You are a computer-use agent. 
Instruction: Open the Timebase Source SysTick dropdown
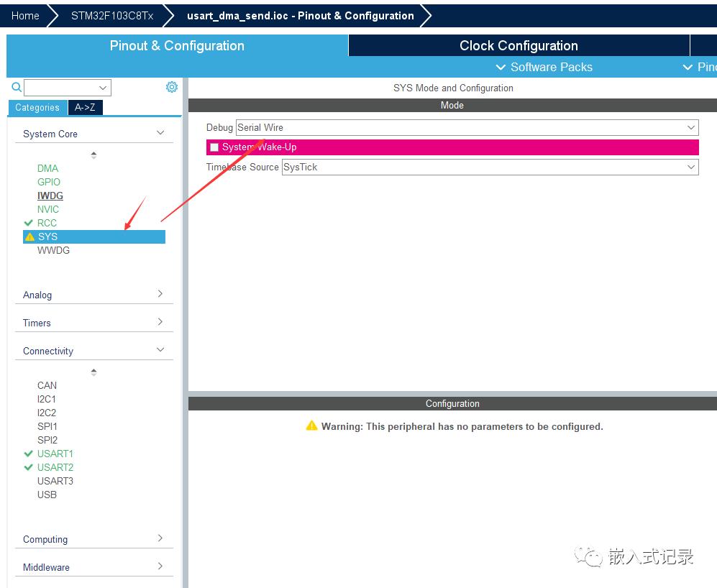(x=490, y=167)
